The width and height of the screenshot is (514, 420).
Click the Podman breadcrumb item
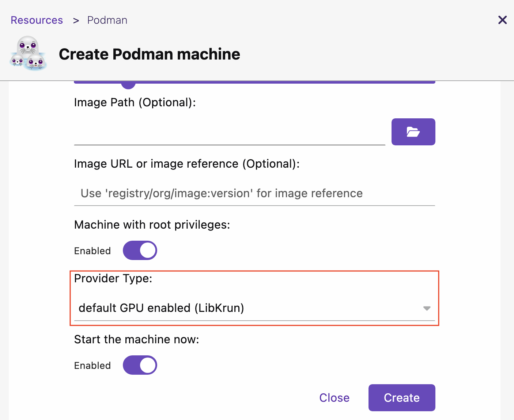click(107, 20)
